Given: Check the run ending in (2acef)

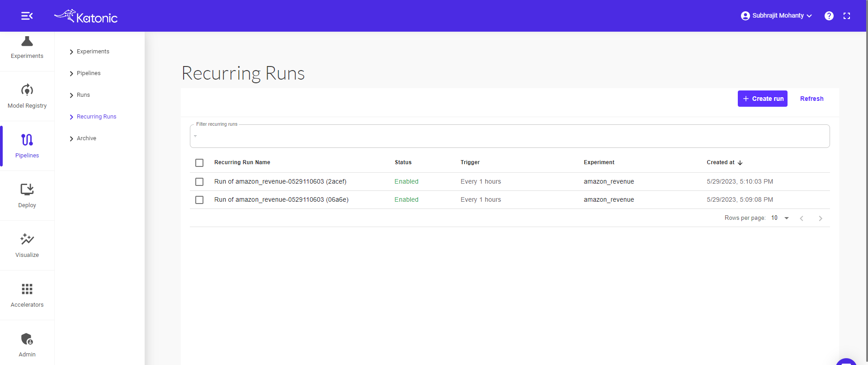Looking at the screenshot, I should [x=199, y=182].
